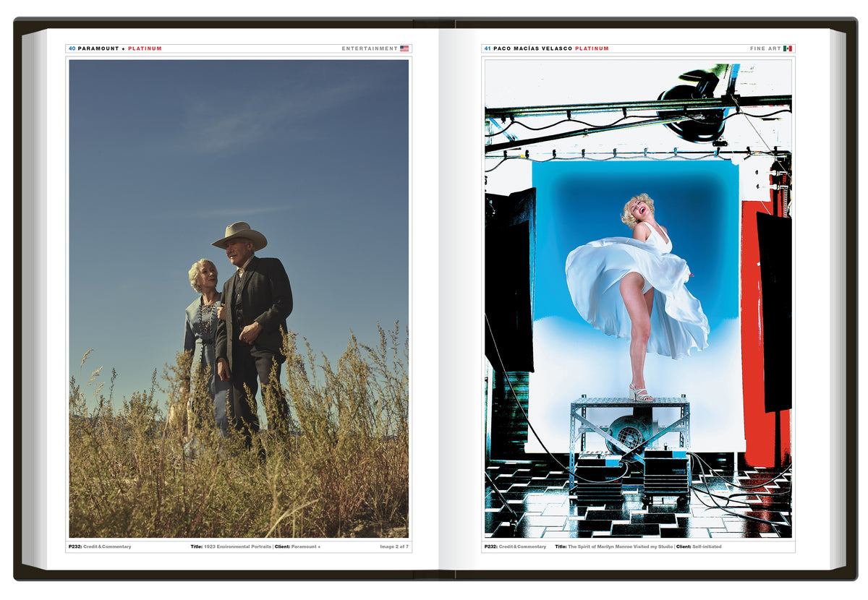Select the FINE ART category label
The image size is (868, 600).
(x=765, y=48)
